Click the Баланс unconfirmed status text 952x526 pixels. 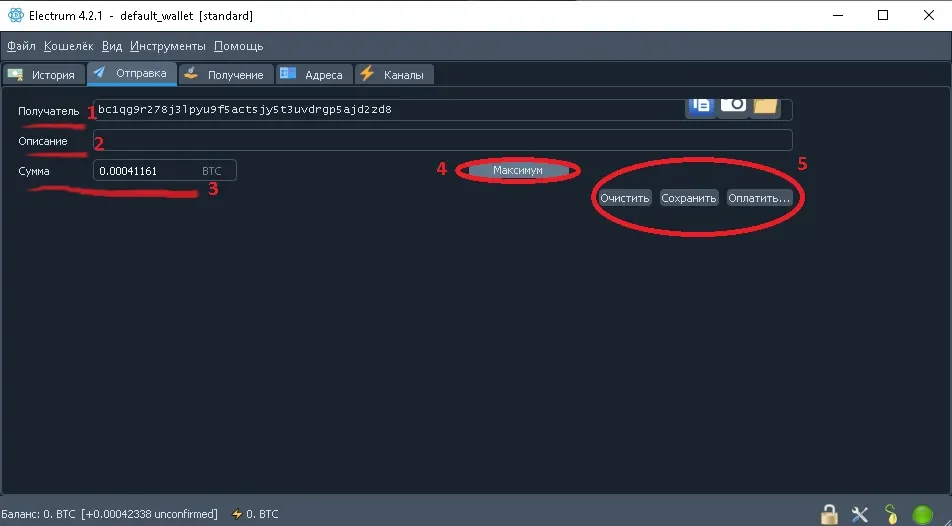pyautogui.click(x=109, y=514)
